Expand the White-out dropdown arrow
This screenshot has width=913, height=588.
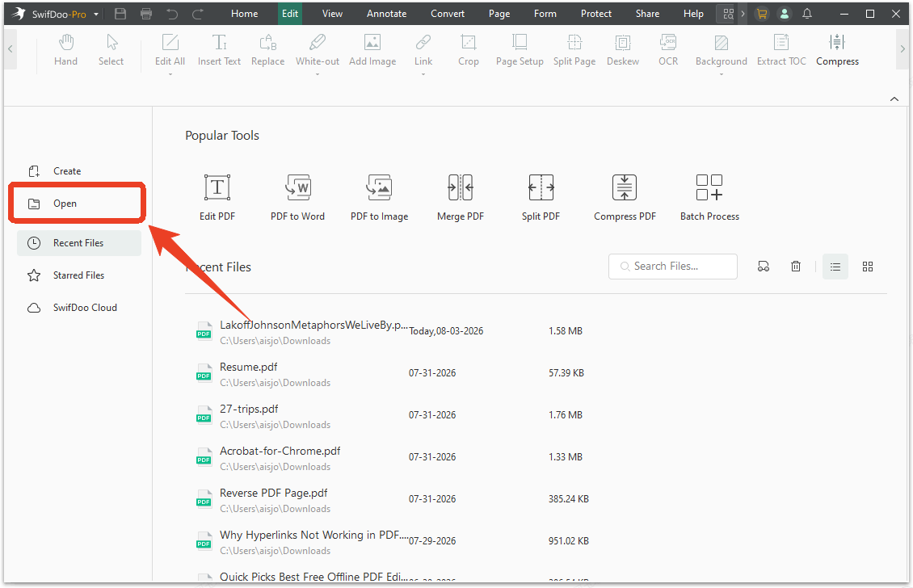(x=318, y=74)
